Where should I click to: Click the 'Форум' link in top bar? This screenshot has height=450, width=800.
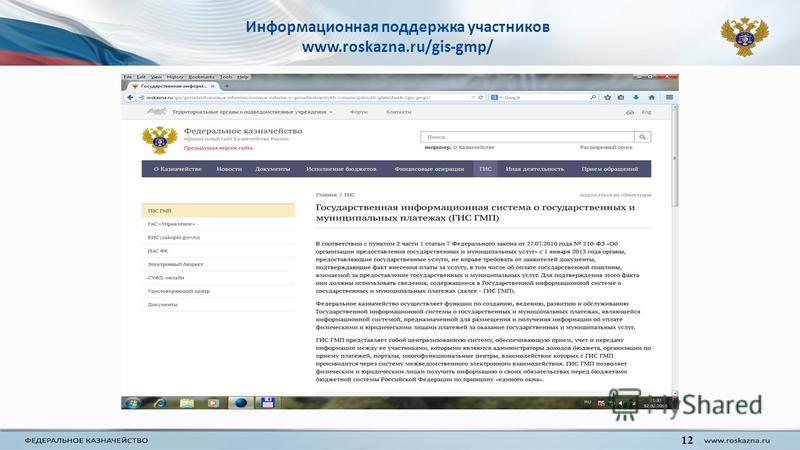click(x=359, y=112)
